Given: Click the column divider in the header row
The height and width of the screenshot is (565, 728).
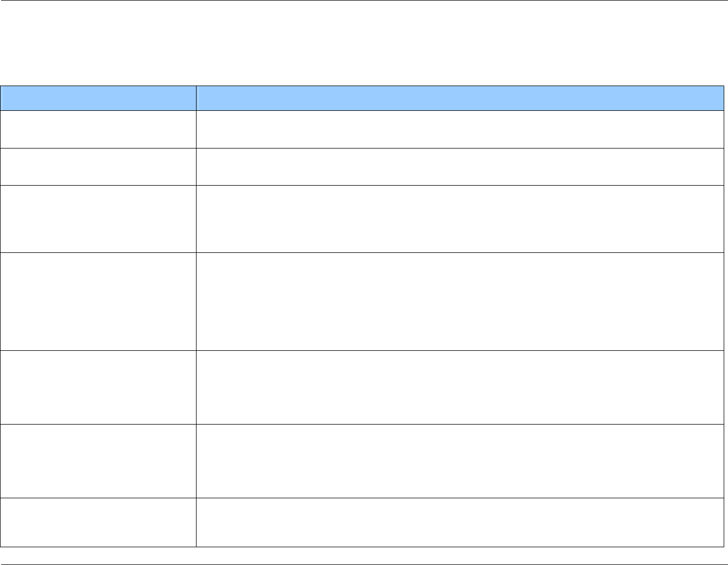Looking at the screenshot, I should click(196, 98).
